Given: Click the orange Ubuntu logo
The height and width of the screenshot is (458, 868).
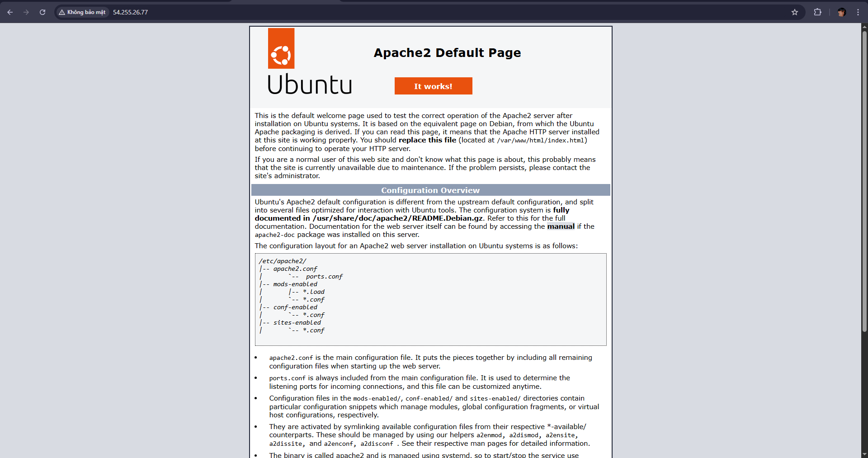Looking at the screenshot, I should (x=281, y=48).
